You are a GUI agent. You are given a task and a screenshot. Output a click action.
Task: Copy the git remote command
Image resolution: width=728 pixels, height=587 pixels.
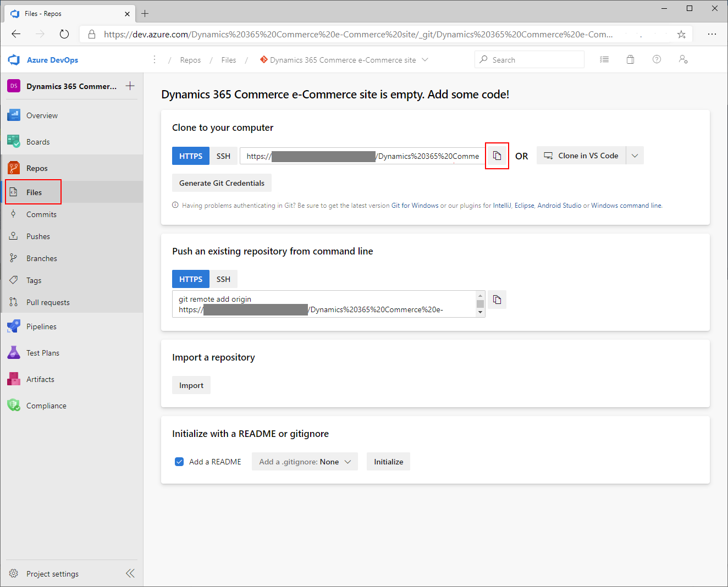click(497, 299)
